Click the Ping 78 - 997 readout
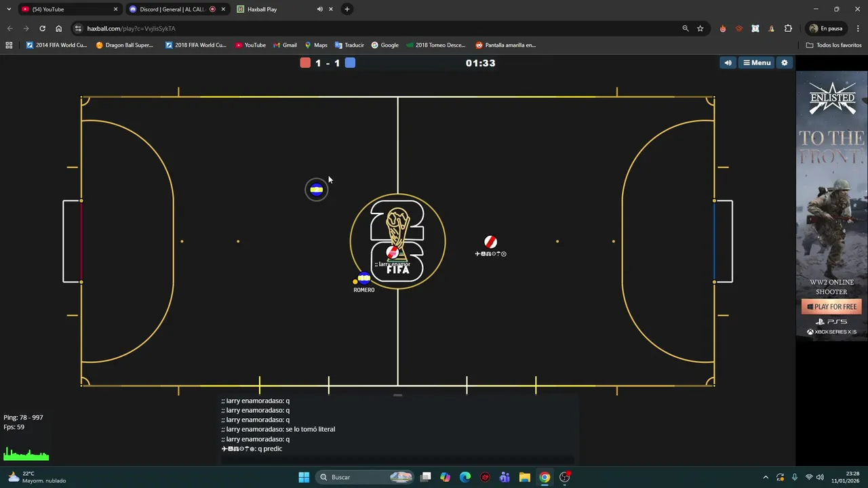868x488 pixels. pyautogui.click(x=23, y=418)
